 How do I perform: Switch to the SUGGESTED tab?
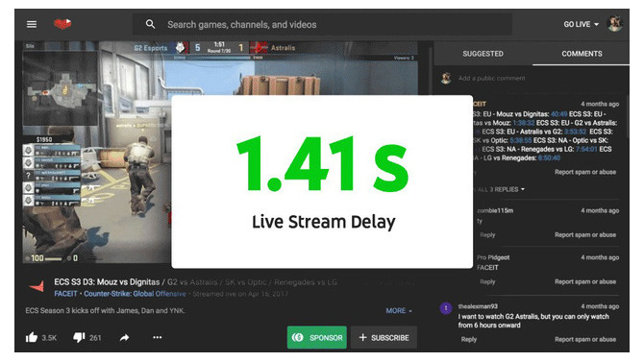tap(483, 54)
